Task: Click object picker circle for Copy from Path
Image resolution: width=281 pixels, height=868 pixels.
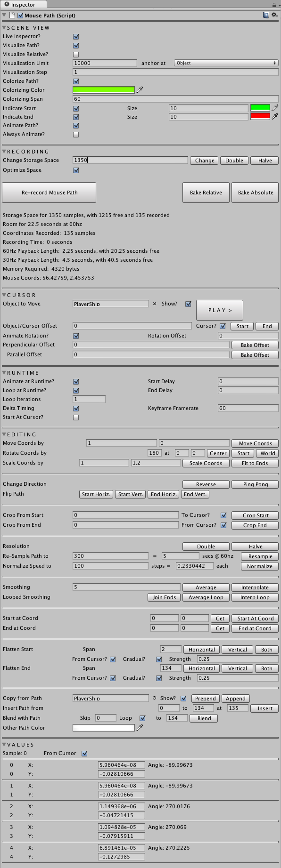Action: 154,698
